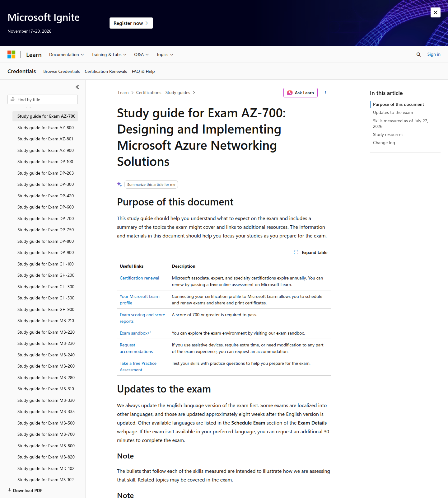448x498 pixels.
Task: Expand the Training & Labs dropdown
Action: [109, 54]
